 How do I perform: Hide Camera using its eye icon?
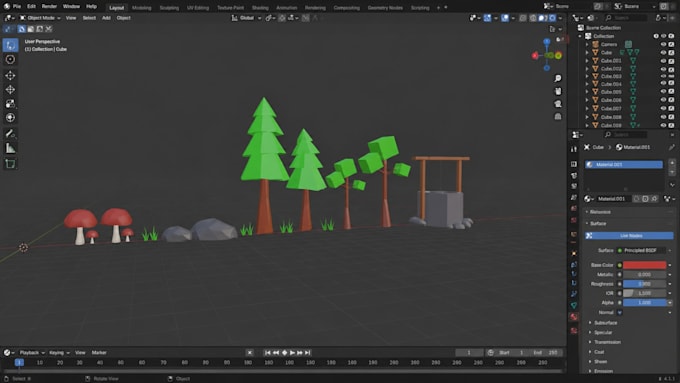(663, 44)
